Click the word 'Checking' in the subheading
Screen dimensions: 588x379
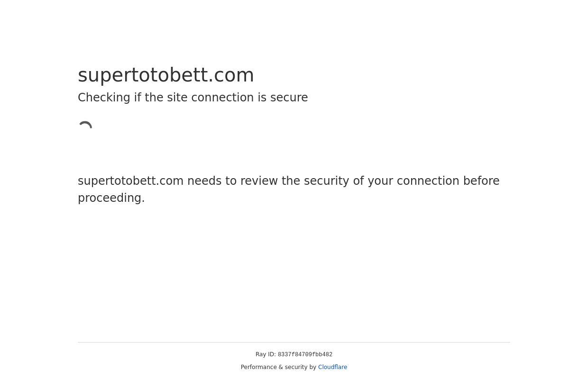click(x=104, y=98)
